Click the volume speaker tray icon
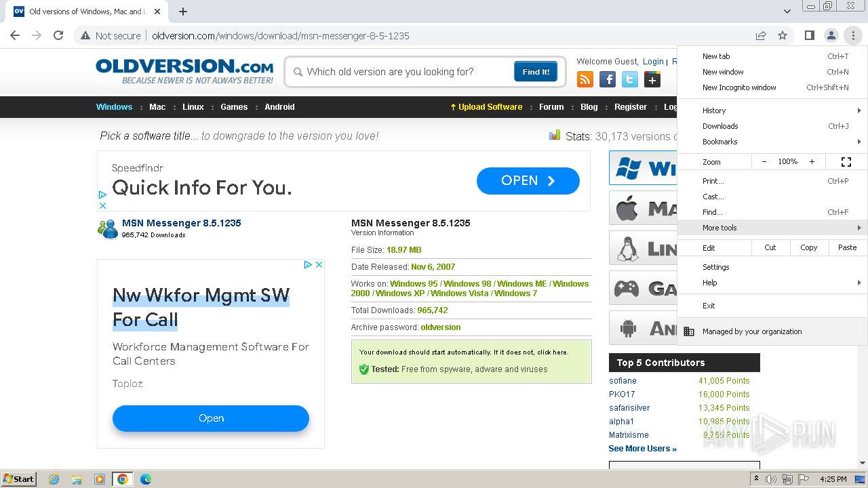The width and height of the screenshot is (868, 488). (770, 479)
